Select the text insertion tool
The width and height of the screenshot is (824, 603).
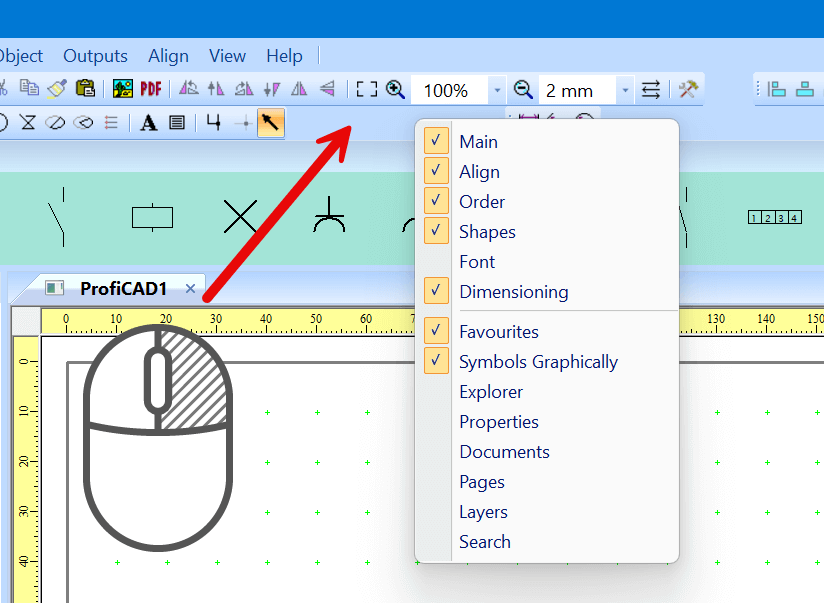[147, 122]
